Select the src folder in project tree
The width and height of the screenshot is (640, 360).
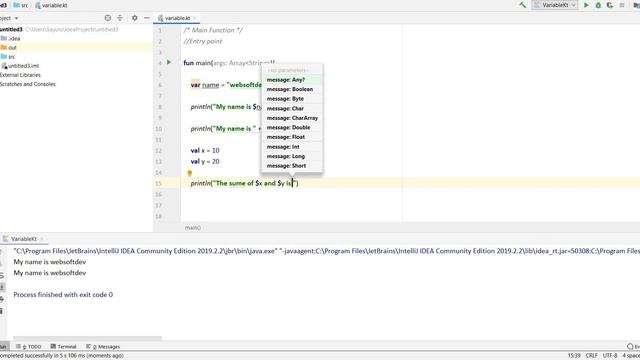click(8, 57)
